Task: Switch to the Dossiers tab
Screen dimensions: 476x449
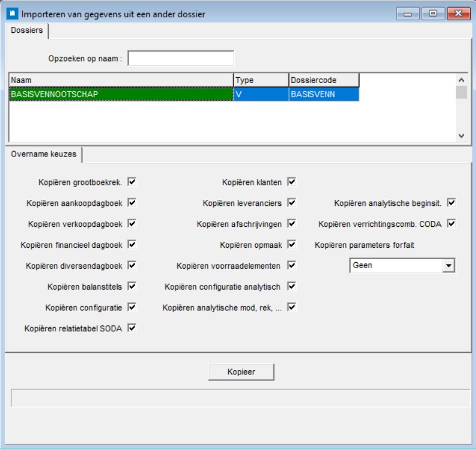Action: [x=27, y=30]
